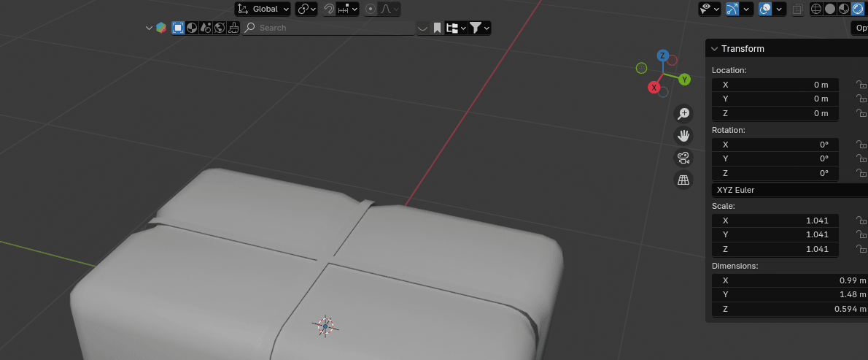Select solid viewport shading sphere

[829, 9]
